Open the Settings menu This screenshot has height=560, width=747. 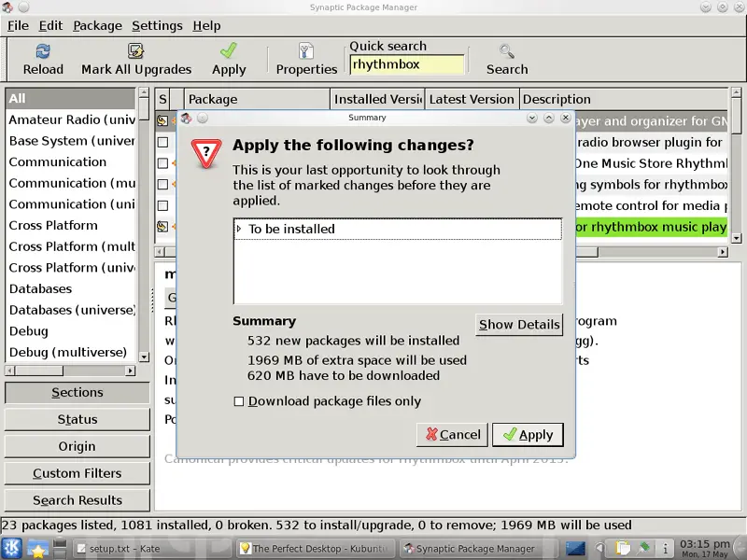(157, 26)
